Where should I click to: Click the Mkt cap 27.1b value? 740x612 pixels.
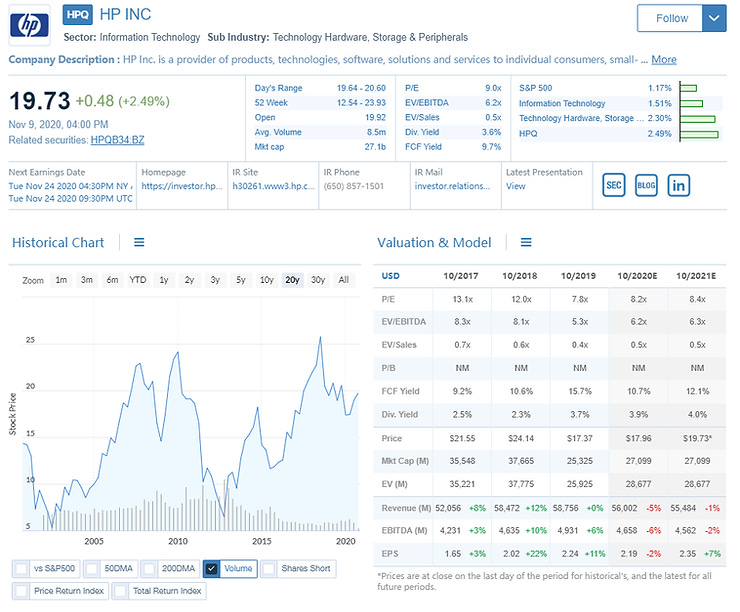375,147
